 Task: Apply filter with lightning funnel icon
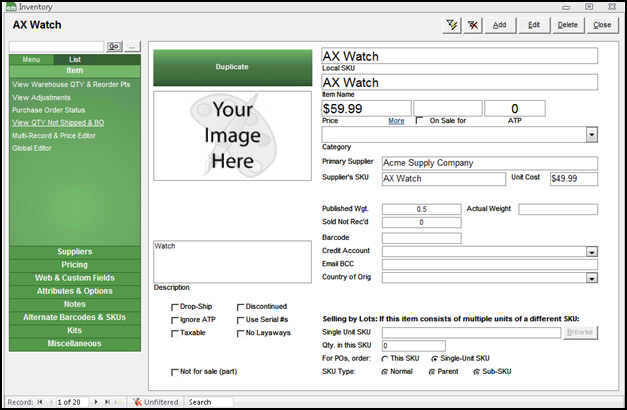point(452,25)
